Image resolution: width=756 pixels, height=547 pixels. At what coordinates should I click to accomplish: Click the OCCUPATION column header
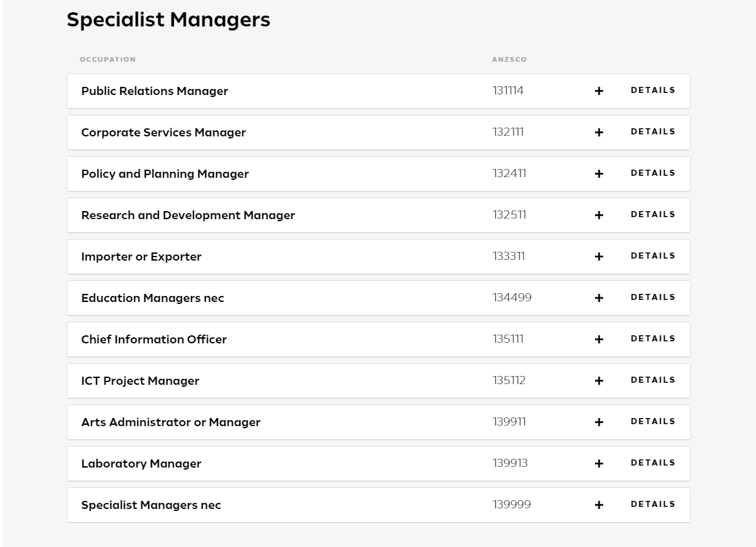pos(107,60)
